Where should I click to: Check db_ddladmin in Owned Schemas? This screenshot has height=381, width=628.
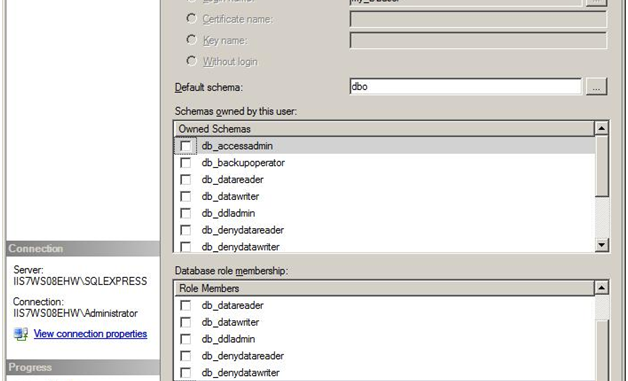185,213
